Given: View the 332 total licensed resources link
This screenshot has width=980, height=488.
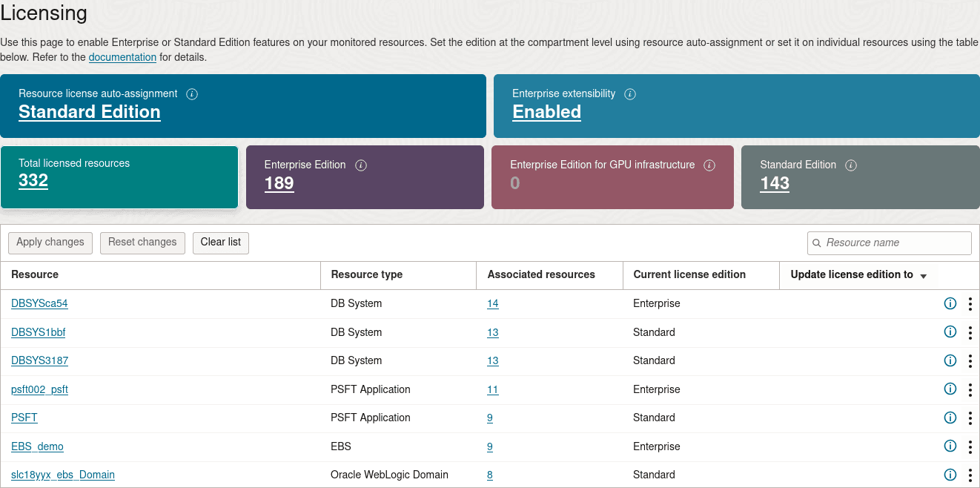Looking at the screenshot, I should click(33, 180).
